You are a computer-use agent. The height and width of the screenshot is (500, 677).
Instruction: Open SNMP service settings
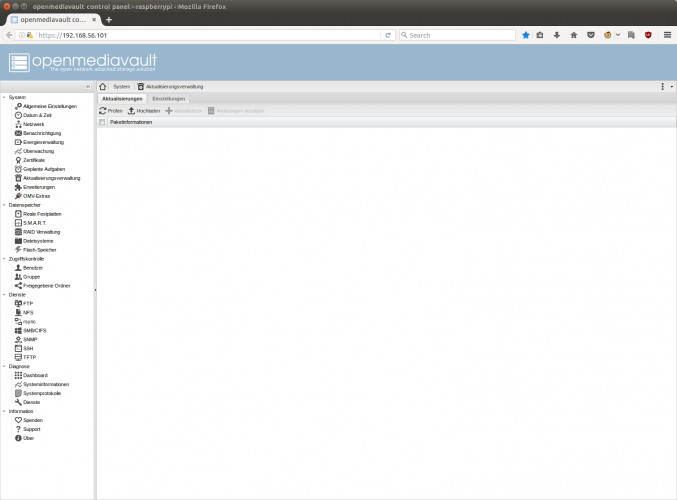click(26, 340)
